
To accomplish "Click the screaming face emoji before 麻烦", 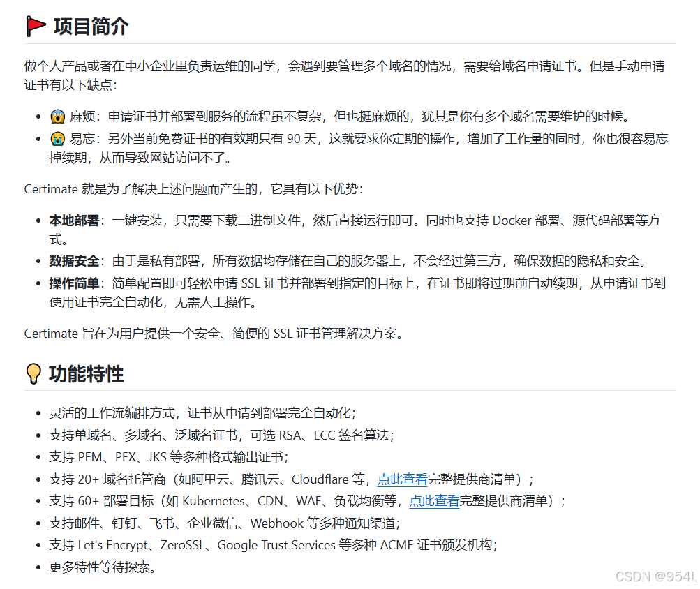I will [58, 117].
